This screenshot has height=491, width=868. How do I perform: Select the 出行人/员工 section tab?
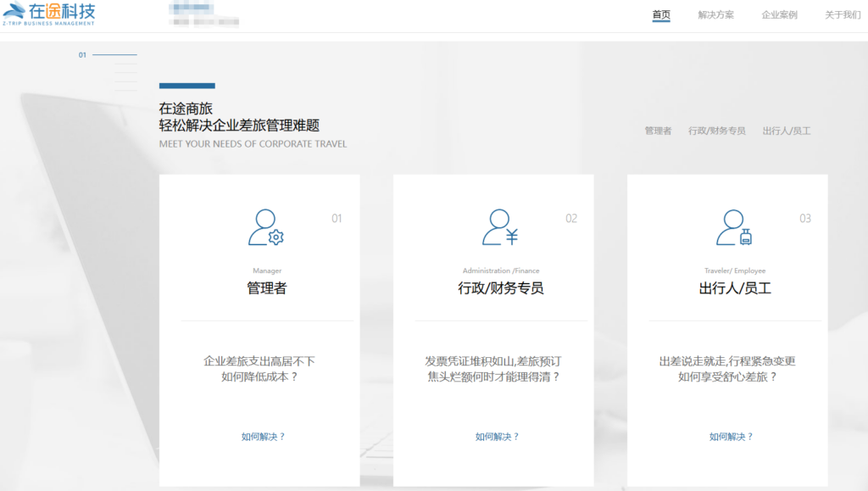(x=787, y=131)
